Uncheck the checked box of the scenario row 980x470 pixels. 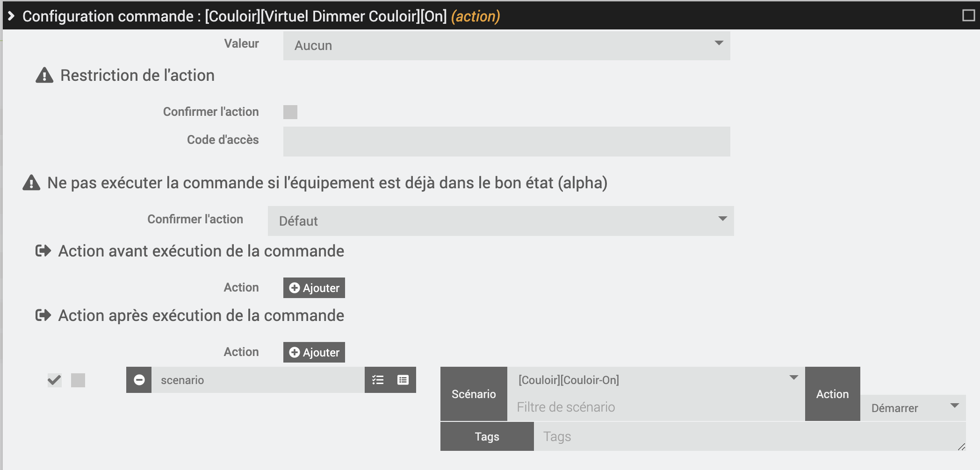click(55, 380)
